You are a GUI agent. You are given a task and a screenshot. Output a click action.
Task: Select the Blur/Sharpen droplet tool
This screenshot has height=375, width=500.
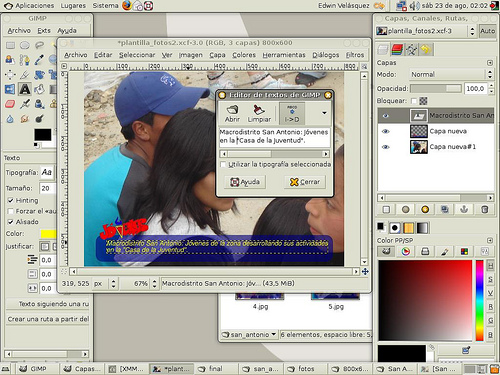(x=10, y=118)
